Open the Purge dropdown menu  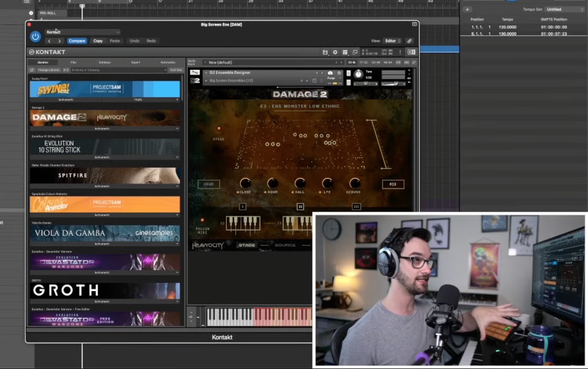tap(333, 78)
